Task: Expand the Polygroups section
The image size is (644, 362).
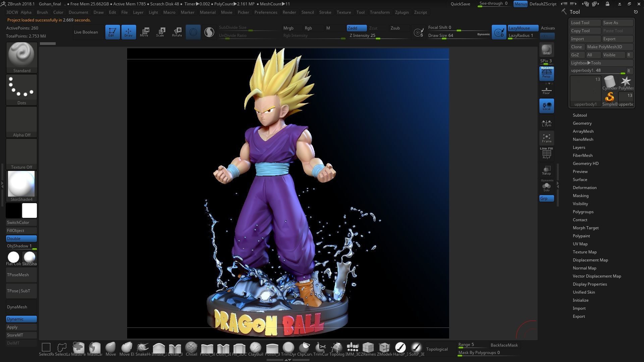Action: click(583, 212)
